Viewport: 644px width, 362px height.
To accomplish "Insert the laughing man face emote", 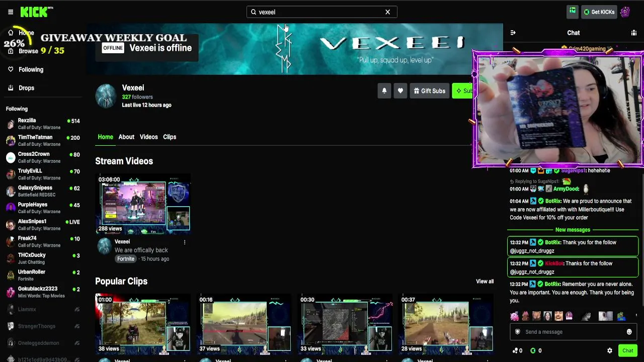I will (558, 316).
